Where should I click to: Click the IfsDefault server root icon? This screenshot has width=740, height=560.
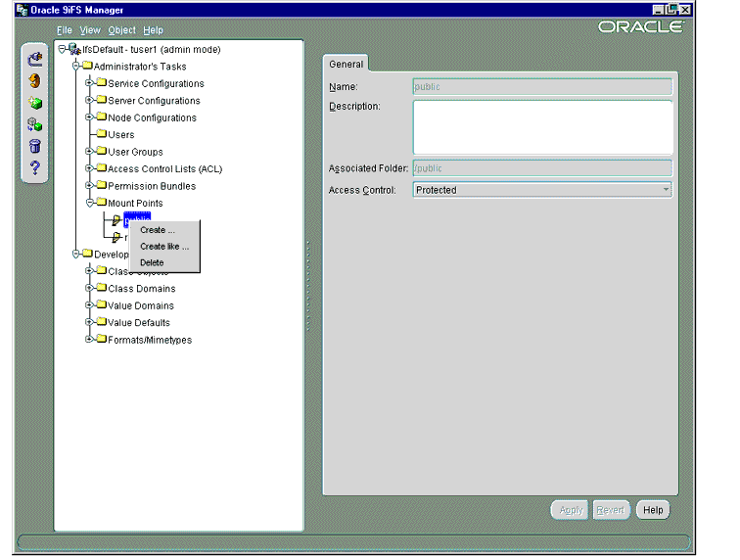click(x=74, y=49)
